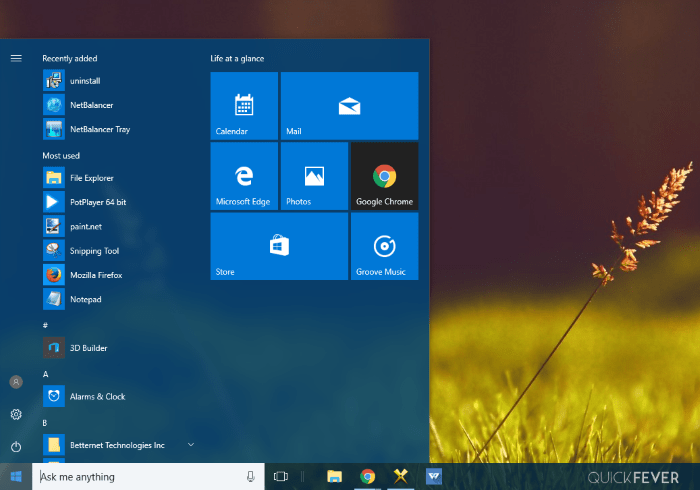Open the blue W app on taskbar
Screen dimensions: 700x490
point(433,476)
